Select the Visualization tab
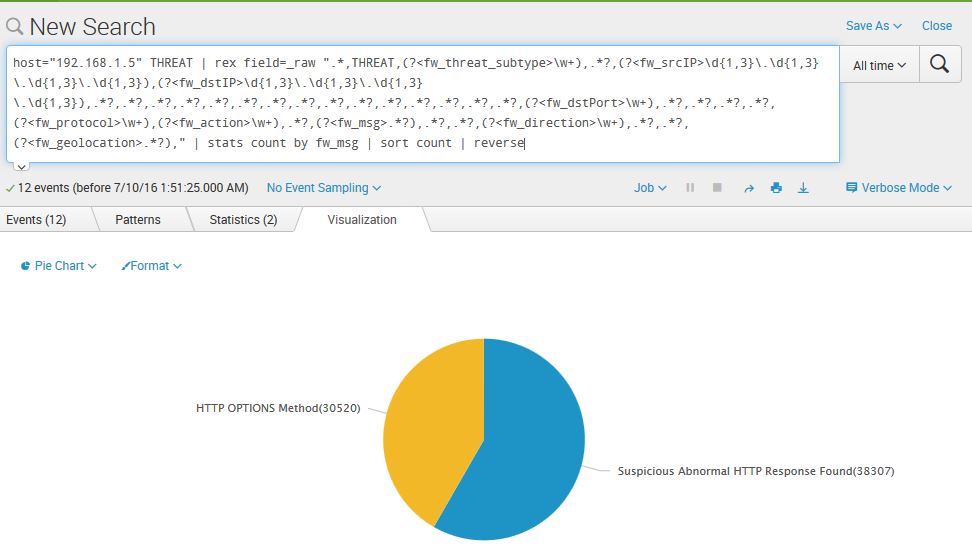The image size is (972, 558). 362,219
